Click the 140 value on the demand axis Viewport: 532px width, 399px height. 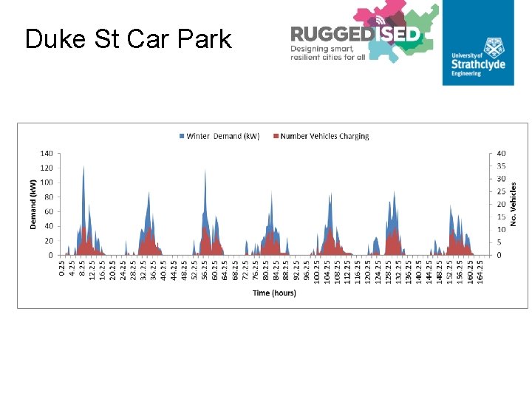click(47, 154)
